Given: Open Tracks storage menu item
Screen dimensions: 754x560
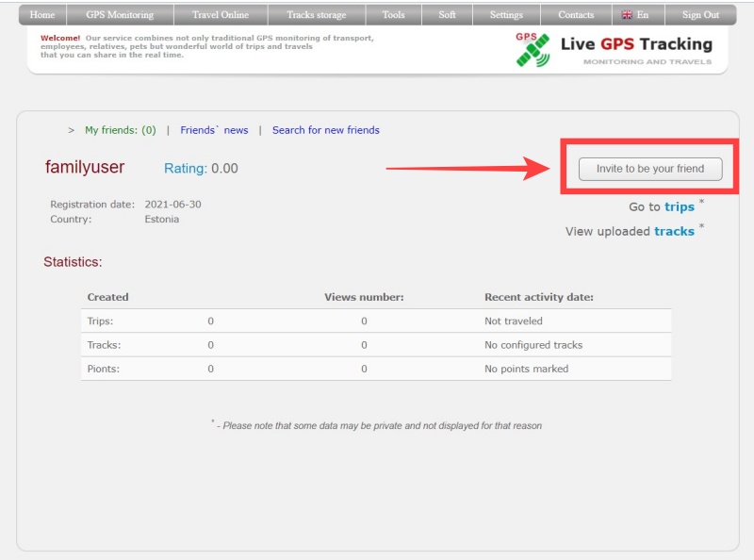Looking at the screenshot, I should [316, 15].
